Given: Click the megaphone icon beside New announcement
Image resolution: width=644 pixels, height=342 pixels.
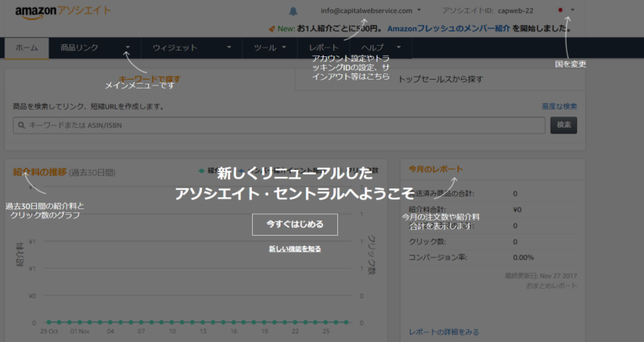Looking at the screenshot, I should (271, 29).
